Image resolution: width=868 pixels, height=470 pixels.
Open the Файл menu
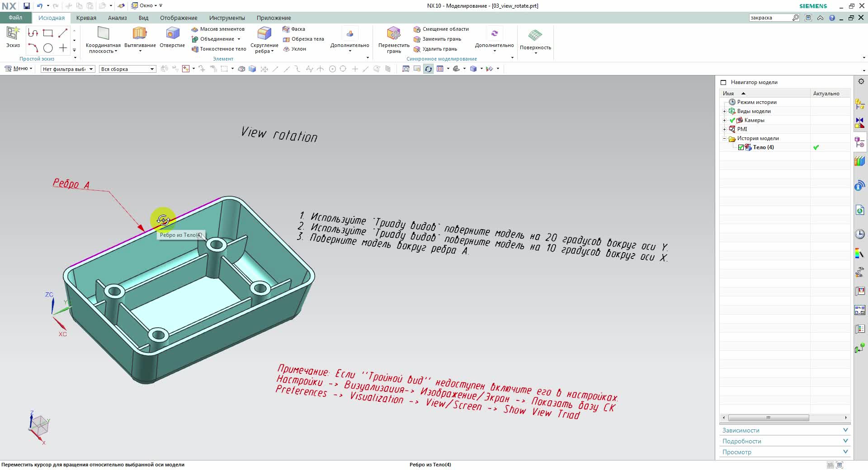(15, 18)
